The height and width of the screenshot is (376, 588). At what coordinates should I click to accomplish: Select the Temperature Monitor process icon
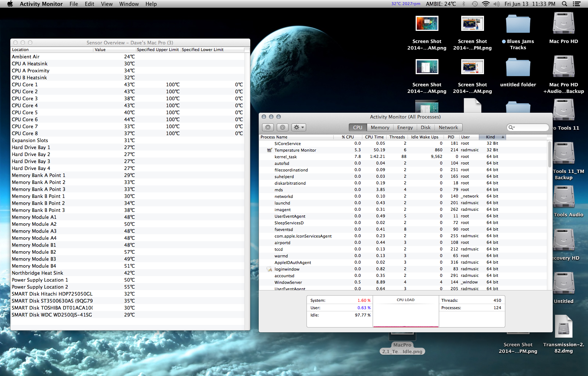[x=269, y=150]
